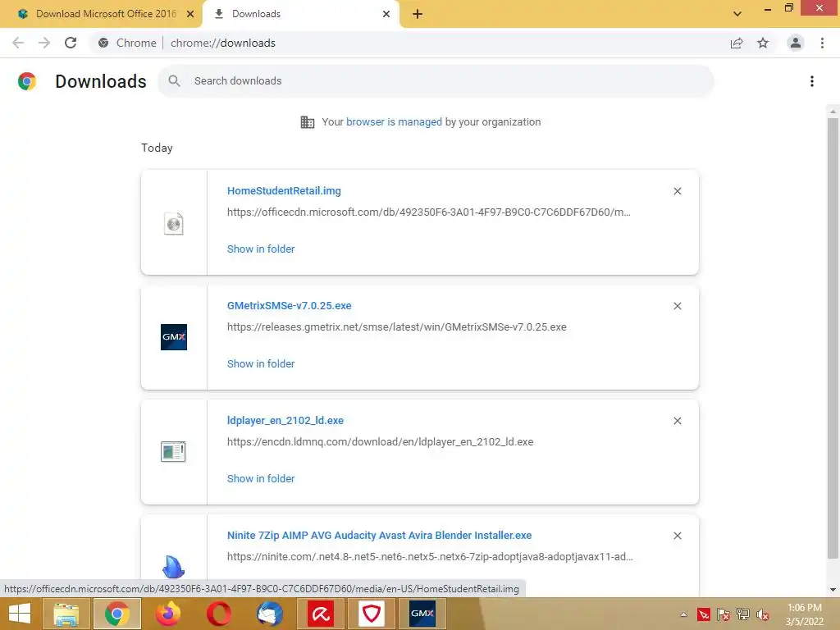Go back using the browser back arrow
The image size is (840, 630).
[x=18, y=43]
